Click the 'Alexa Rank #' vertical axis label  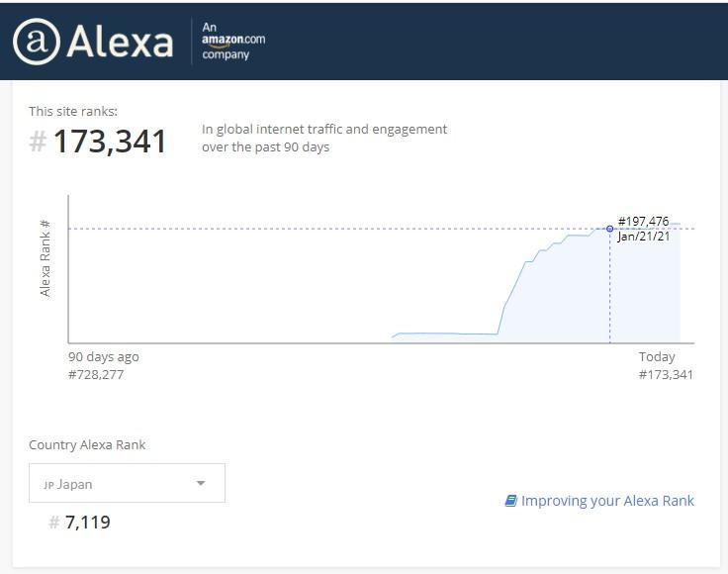[45, 259]
